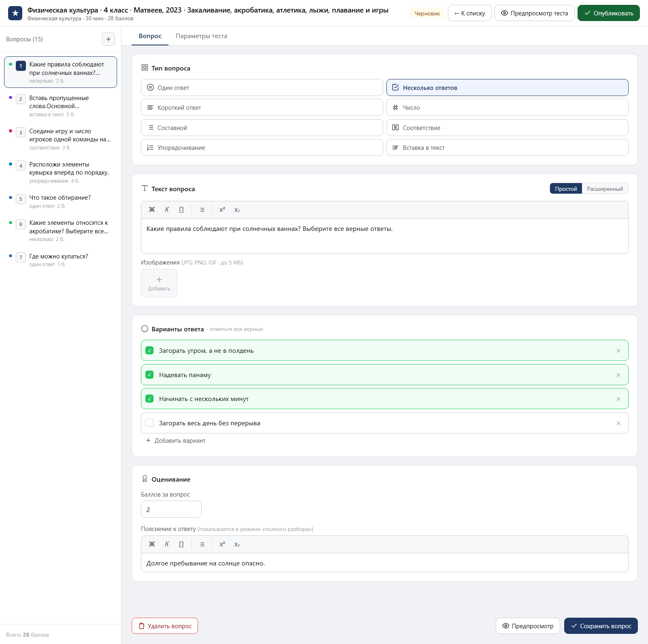
Task: Uncheck 'Начинать с нескольких минут' option
Action: point(149,399)
